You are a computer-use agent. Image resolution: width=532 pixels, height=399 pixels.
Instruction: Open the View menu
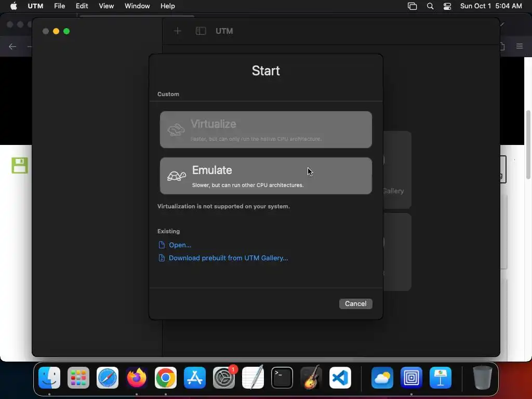point(106,6)
